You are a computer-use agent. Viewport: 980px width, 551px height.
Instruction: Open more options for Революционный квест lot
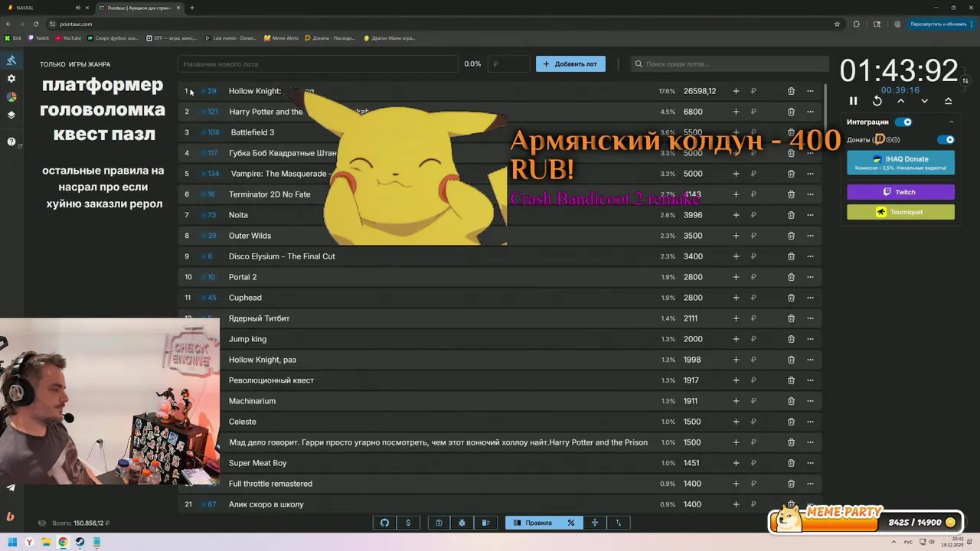pos(810,380)
